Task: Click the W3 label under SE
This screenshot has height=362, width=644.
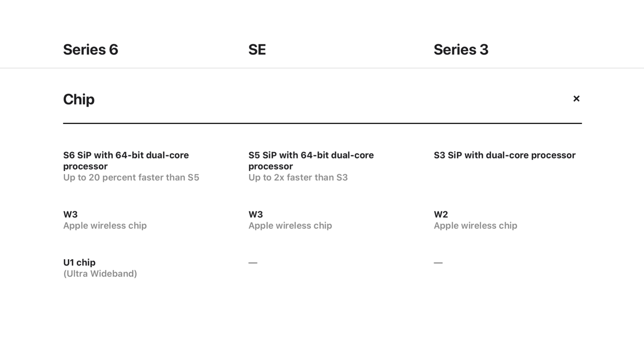Action: [256, 214]
